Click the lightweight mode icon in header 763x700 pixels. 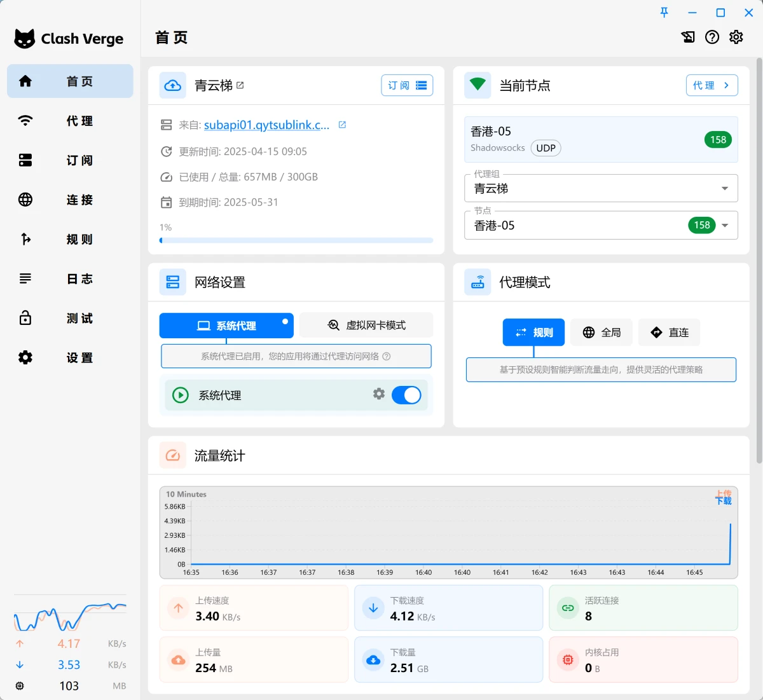(x=688, y=37)
